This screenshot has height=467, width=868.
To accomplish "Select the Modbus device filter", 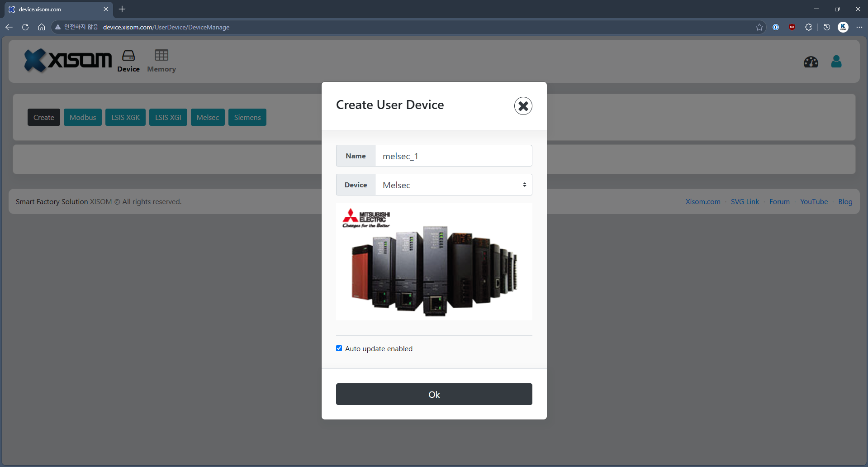I will (83, 117).
